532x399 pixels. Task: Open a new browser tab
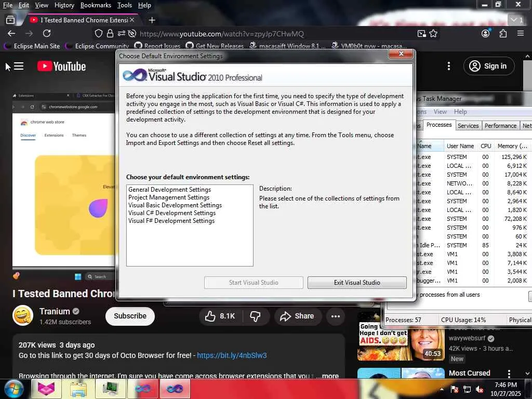pyautogui.click(x=152, y=20)
